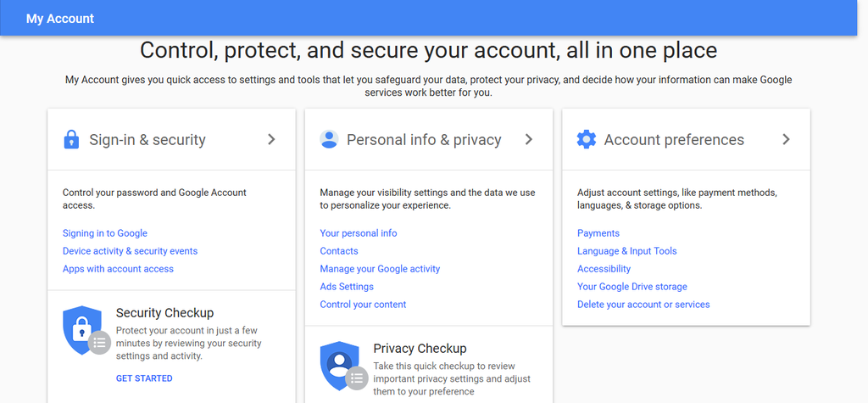Click Delete your account or services
The image size is (868, 403).
click(643, 305)
